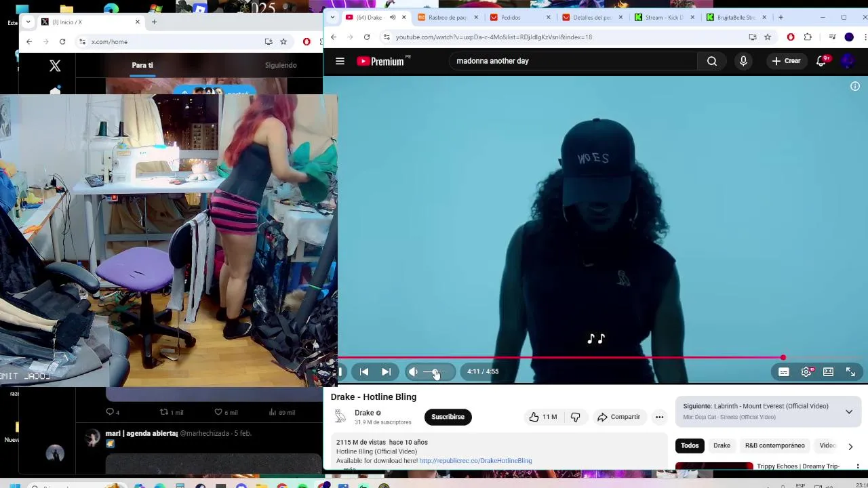Image resolution: width=868 pixels, height=488 pixels.
Task: Click the Crear button on YouTube
Action: pyautogui.click(x=786, y=61)
